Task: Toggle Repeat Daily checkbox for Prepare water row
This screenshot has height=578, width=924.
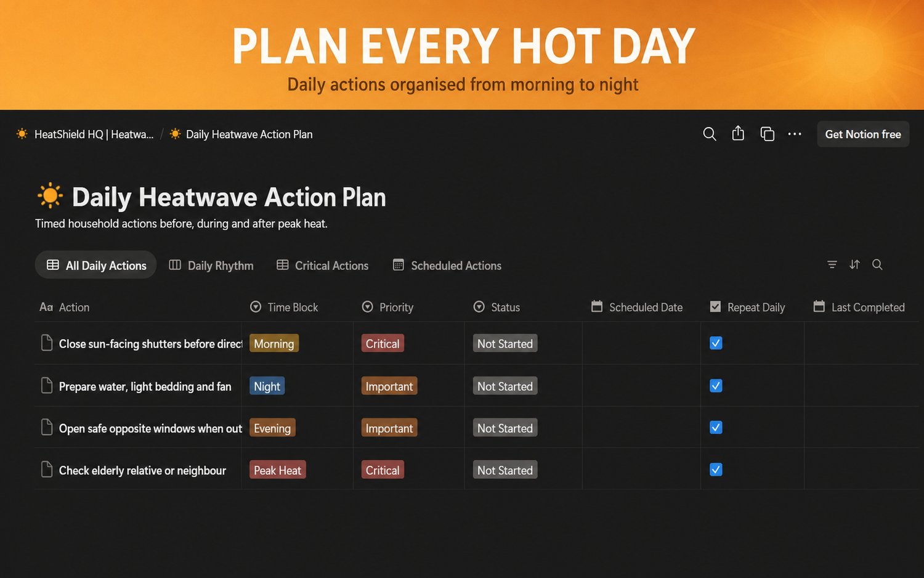Action: [x=716, y=386]
